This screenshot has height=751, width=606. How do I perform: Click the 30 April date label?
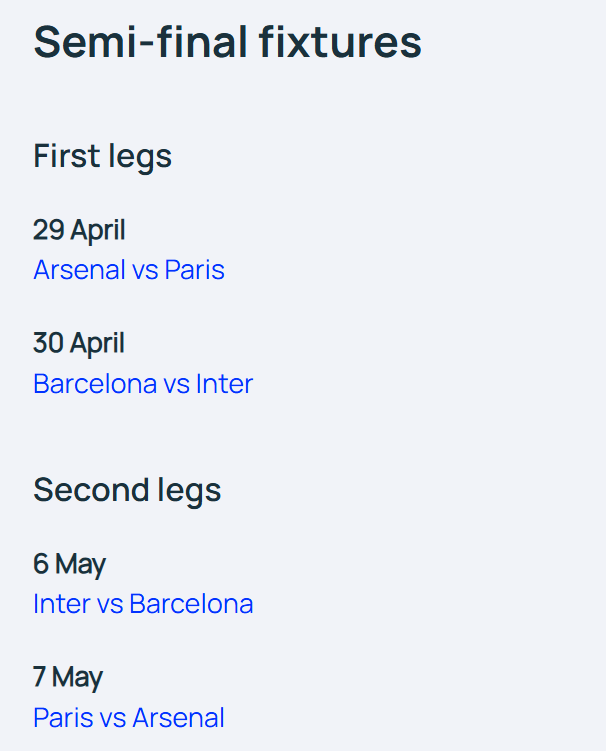(x=79, y=344)
